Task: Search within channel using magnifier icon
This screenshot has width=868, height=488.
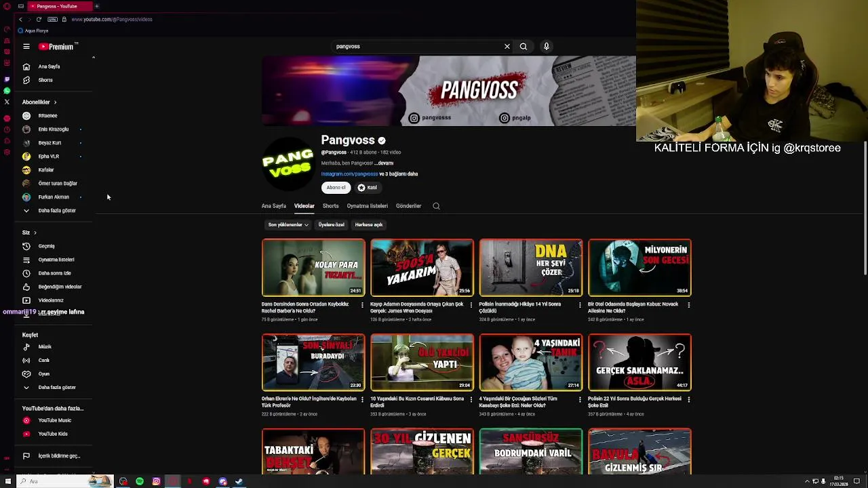Action: coord(436,206)
